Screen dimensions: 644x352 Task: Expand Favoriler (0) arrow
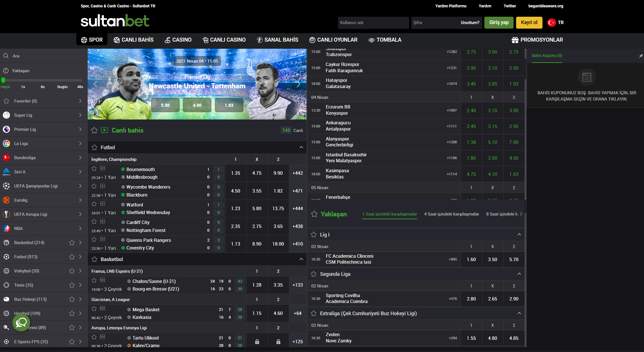(x=80, y=101)
